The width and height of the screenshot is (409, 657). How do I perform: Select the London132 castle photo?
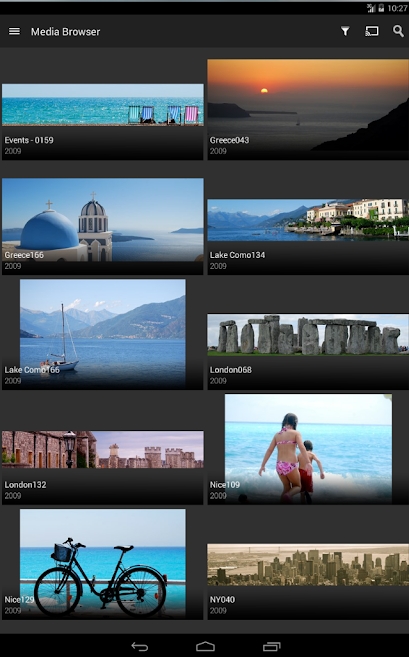click(x=103, y=467)
